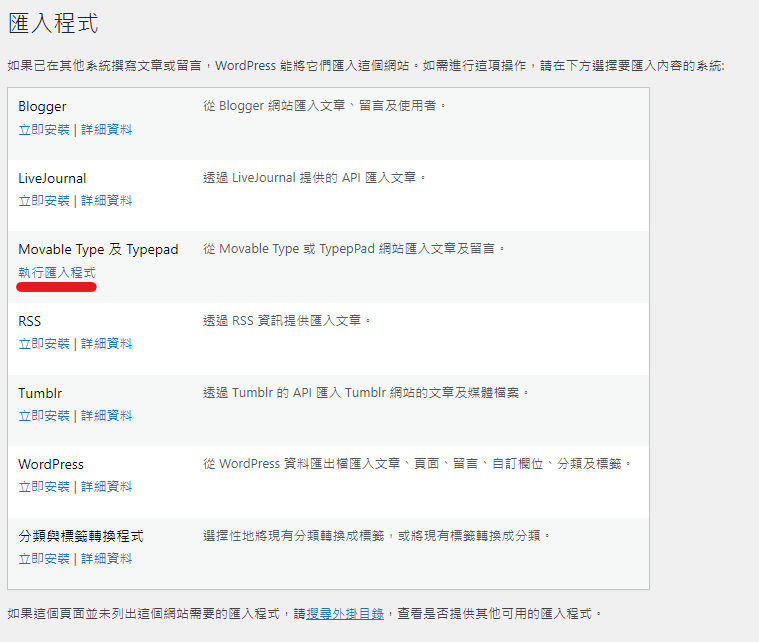Install the LiveJournal importer via 立即安裝
Screen dimensions: 759x642
[44, 201]
